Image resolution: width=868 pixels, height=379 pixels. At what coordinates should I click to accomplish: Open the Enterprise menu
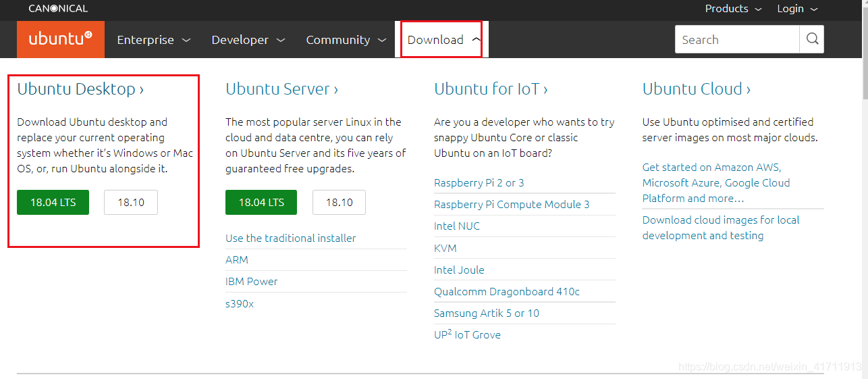tap(154, 40)
